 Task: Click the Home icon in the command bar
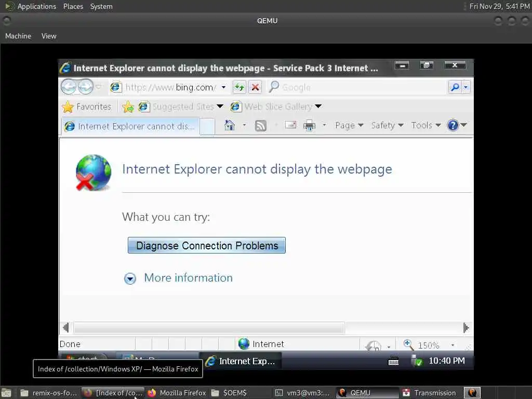(229, 125)
